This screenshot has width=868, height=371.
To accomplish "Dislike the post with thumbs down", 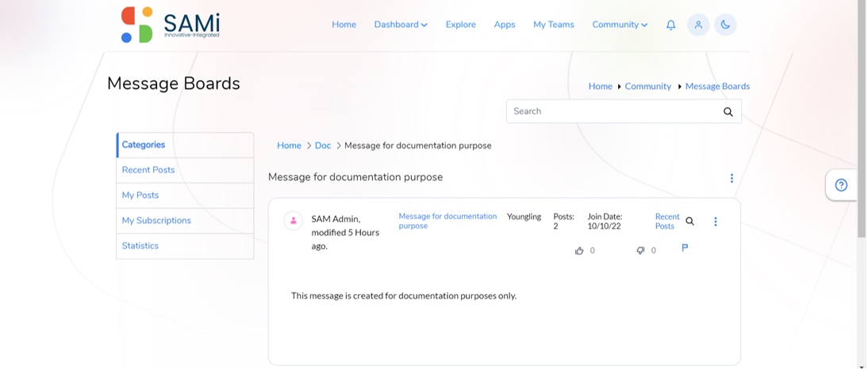I will [641, 251].
